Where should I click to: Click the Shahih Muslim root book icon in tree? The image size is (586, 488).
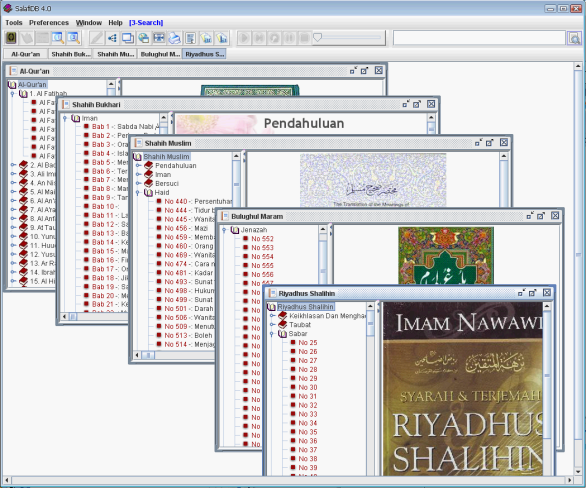coord(138,157)
